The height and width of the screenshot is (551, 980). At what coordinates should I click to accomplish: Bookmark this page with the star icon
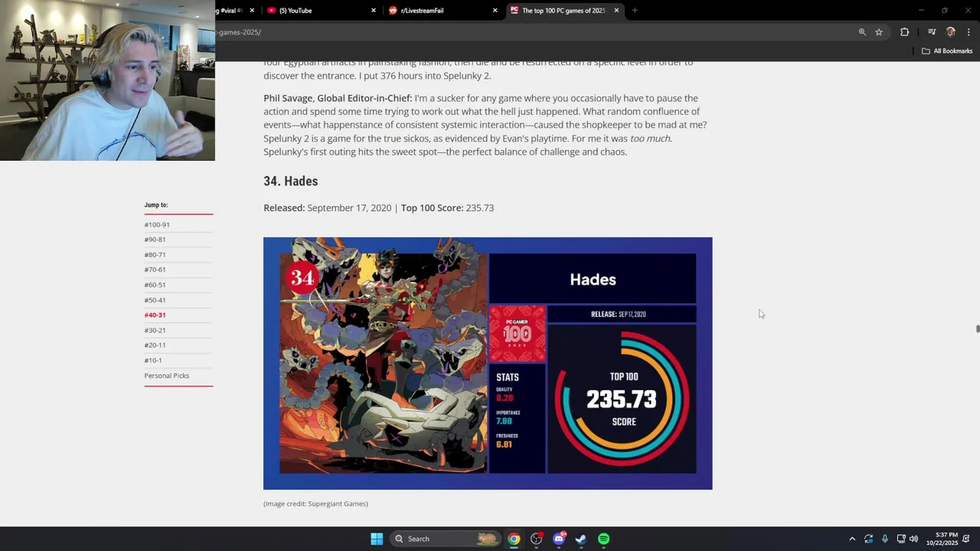(x=879, y=32)
